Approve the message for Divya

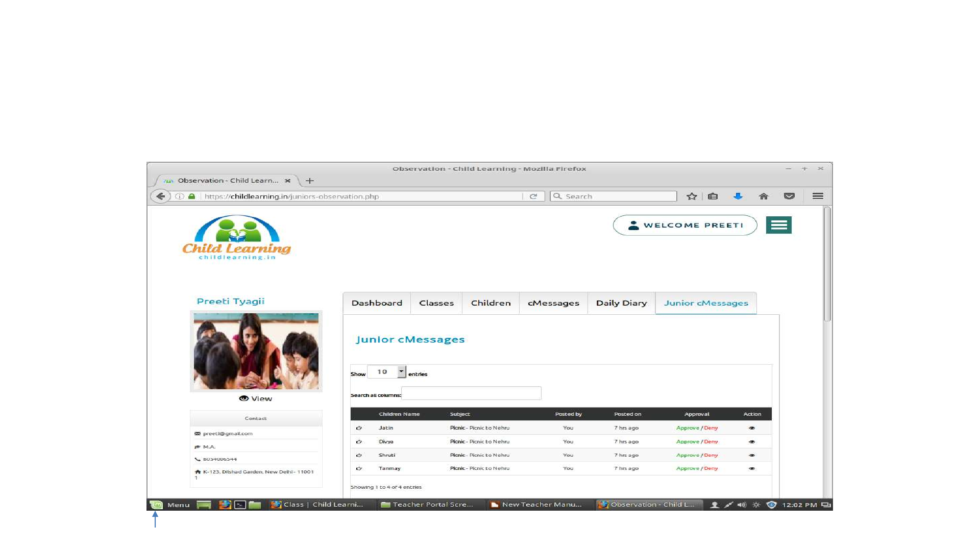click(x=688, y=442)
